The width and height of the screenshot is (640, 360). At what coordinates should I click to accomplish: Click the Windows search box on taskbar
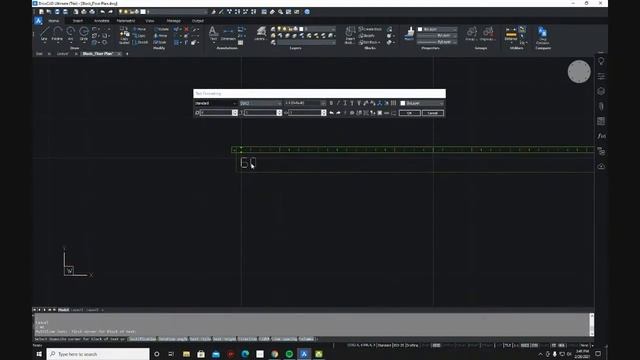pos(98,354)
